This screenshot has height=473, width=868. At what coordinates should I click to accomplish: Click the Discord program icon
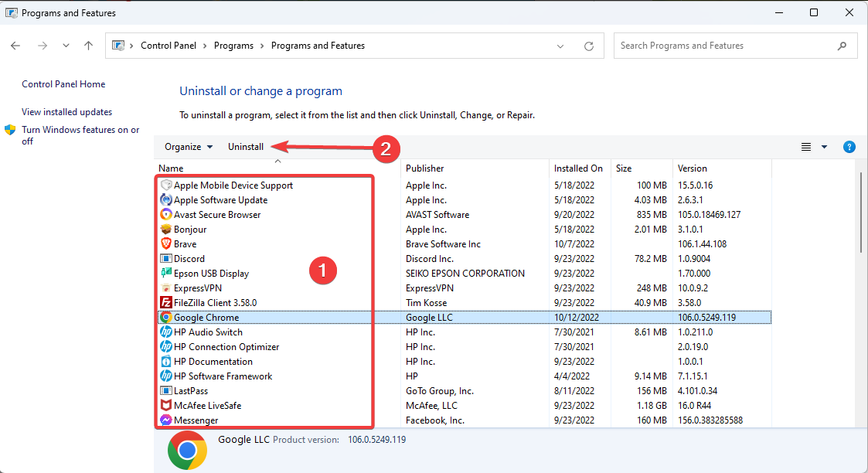tap(166, 258)
